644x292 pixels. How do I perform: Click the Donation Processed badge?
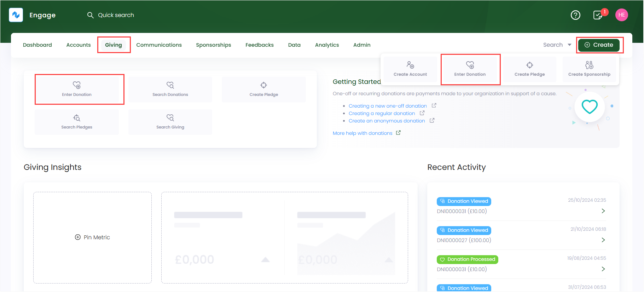468,259
